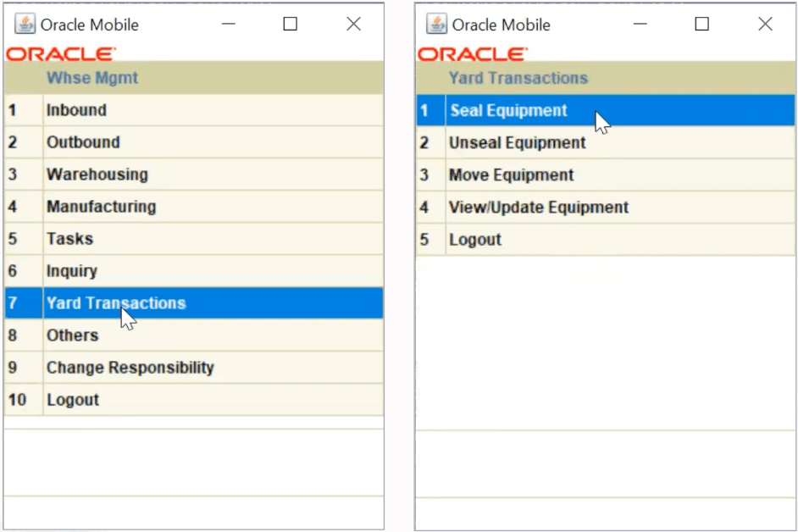Open Inbound in Whse Mgmt menu
This screenshot has width=798, height=532.
194,110
